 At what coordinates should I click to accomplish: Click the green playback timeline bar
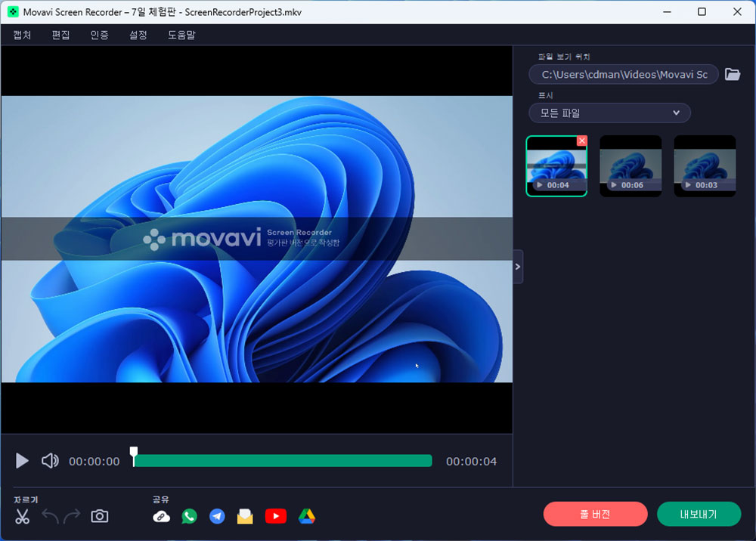click(x=283, y=461)
